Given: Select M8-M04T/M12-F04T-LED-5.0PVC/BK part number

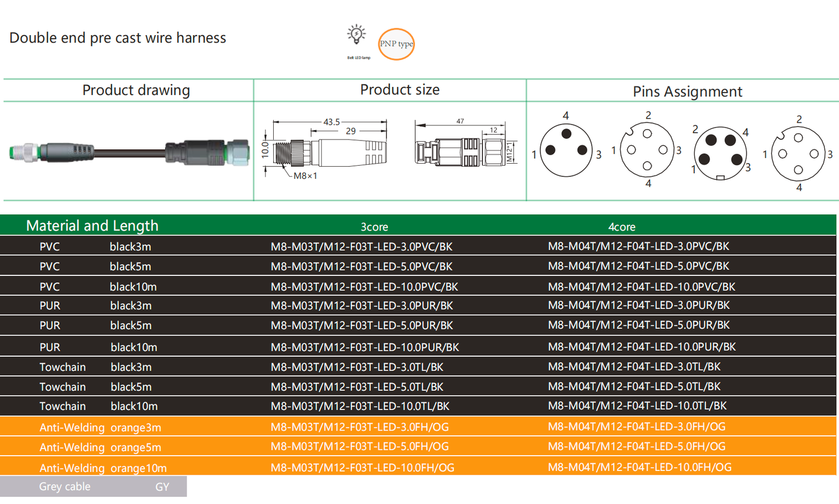Looking at the screenshot, I should [x=639, y=266].
